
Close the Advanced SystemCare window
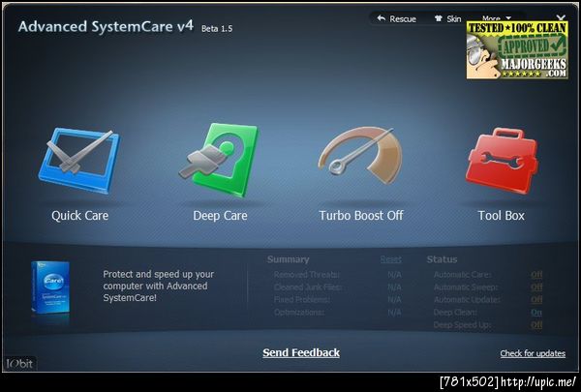[561, 17]
